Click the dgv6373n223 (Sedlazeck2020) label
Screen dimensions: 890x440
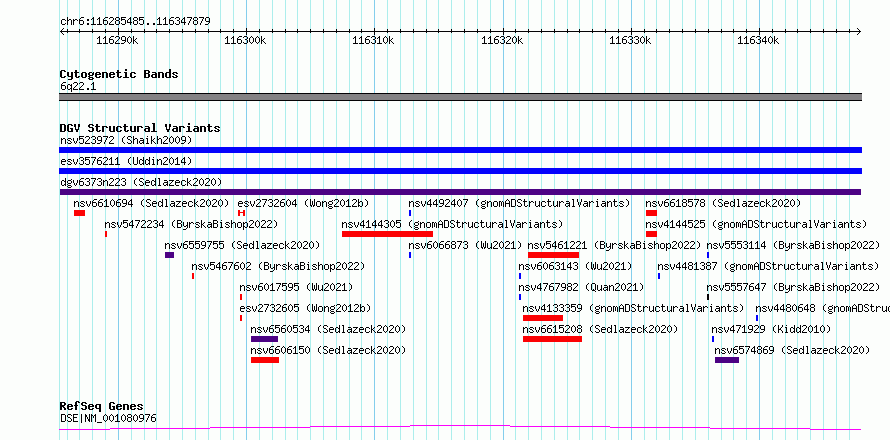click(x=141, y=182)
